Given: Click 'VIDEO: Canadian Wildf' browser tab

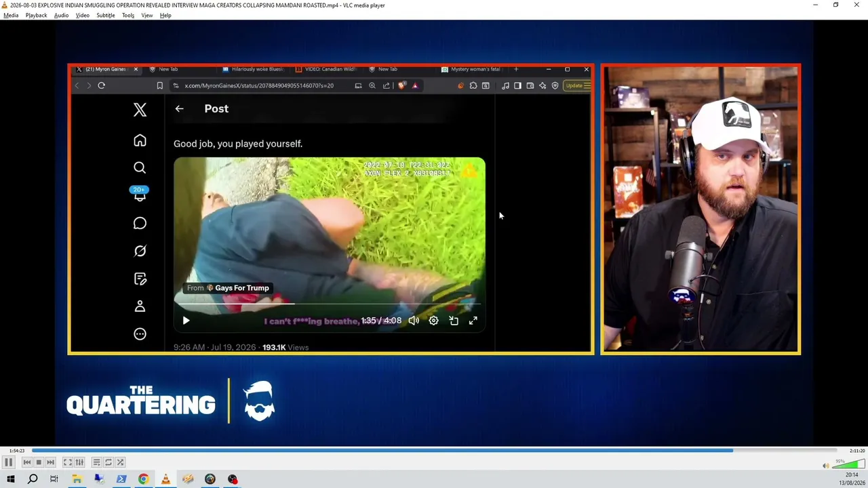Looking at the screenshot, I should pos(325,69).
